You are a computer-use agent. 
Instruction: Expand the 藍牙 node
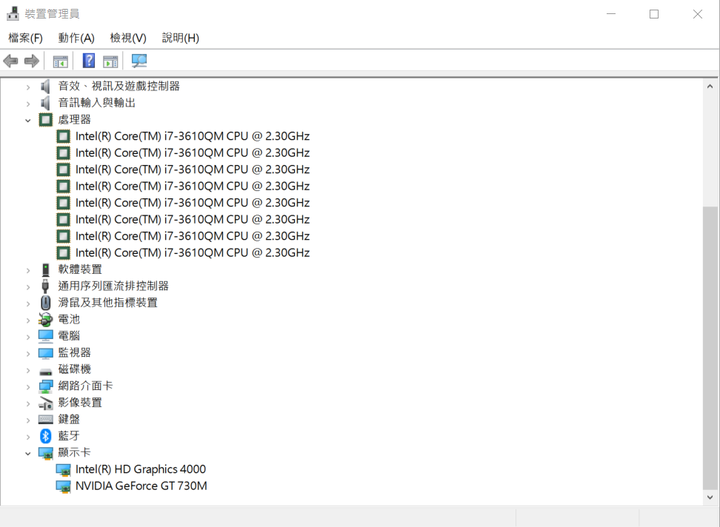point(28,437)
